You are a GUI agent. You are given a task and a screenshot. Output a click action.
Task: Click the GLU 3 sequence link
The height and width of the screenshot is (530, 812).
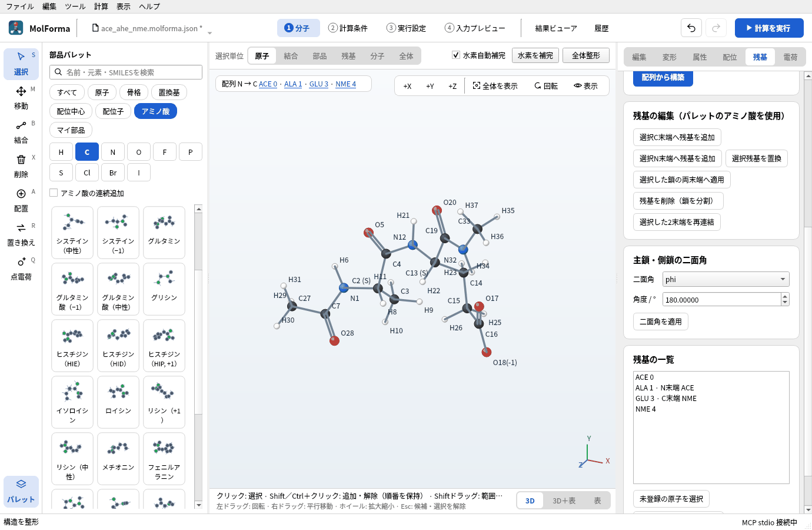(319, 84)
